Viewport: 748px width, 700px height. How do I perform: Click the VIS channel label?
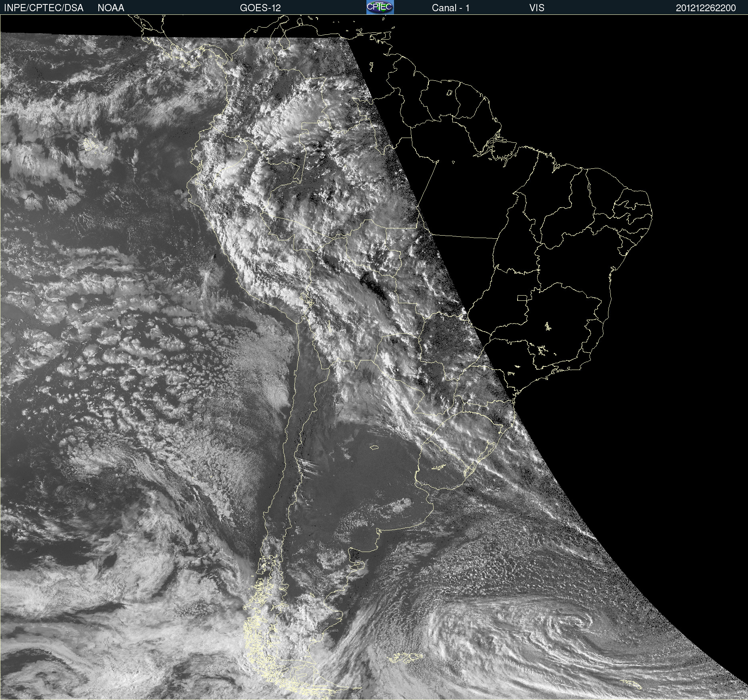tap(537, 8)
